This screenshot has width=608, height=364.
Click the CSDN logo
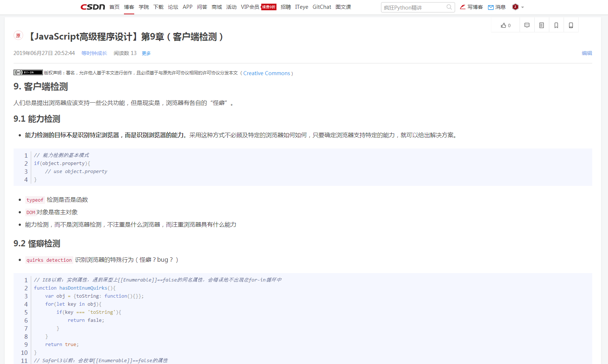click(x=92, y=7)
